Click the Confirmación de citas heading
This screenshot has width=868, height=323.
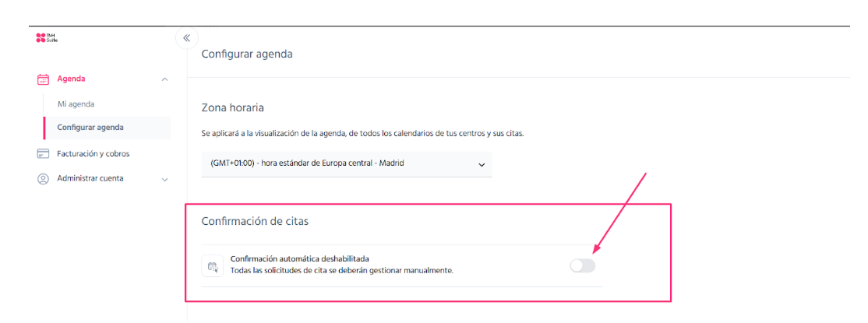(x=255, y=222)
